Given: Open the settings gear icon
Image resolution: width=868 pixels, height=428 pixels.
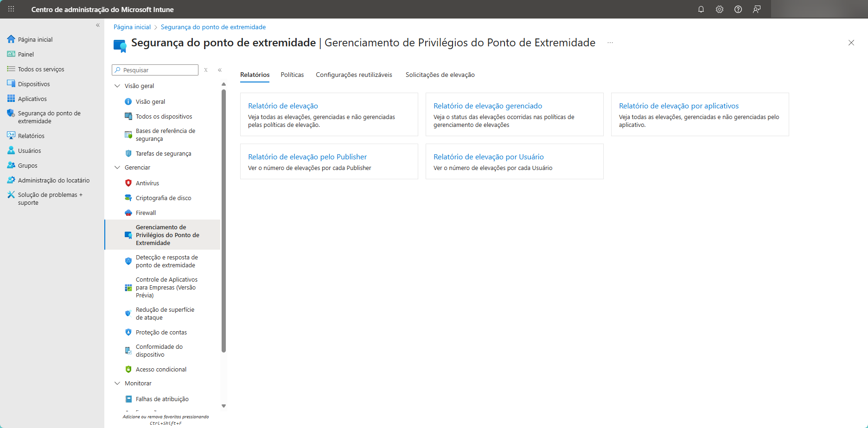Looking at the screenshot, I should pyautogui.click(x=720, y=9).
